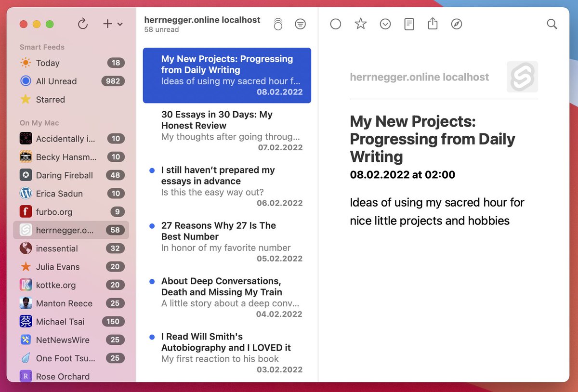
Task: Click the 150 unread badge on Michael Tsai
Action: [113, 322]
